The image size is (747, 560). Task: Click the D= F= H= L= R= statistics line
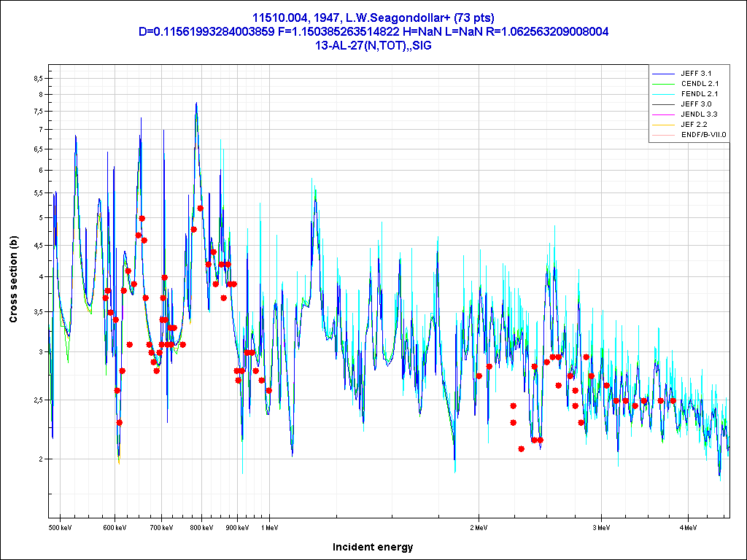coord(373,31)
